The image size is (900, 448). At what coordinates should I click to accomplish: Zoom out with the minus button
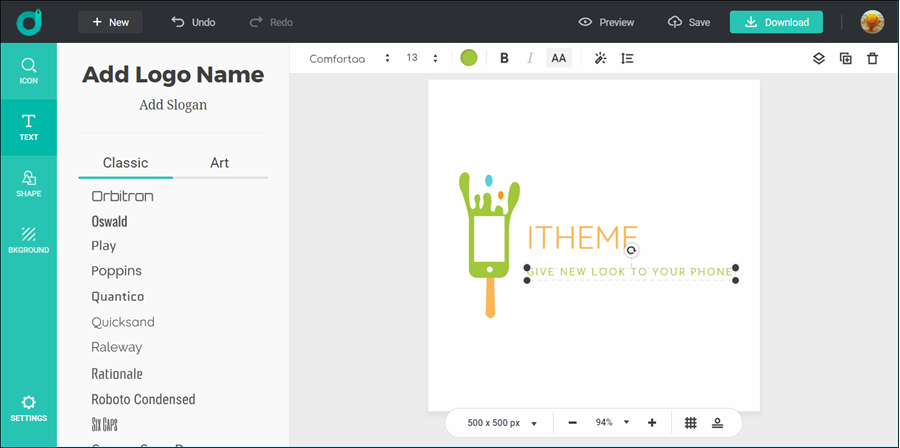click(572, 423)
